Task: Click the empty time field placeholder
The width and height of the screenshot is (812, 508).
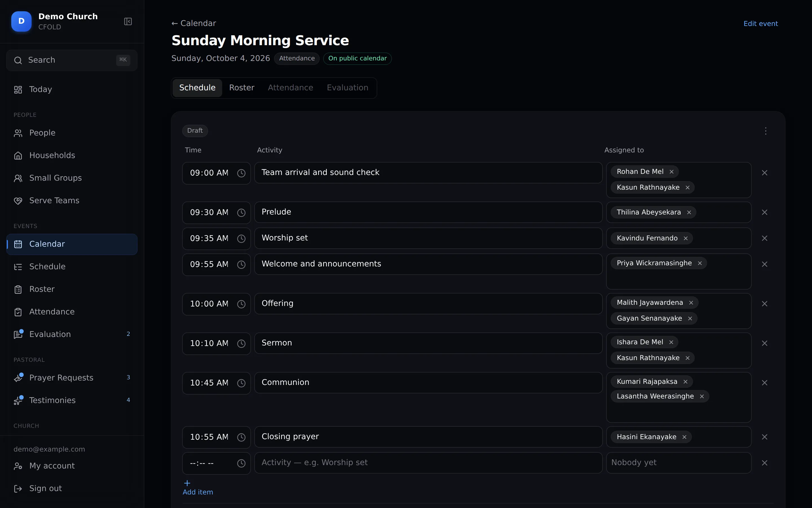Action: pos(216,463)
